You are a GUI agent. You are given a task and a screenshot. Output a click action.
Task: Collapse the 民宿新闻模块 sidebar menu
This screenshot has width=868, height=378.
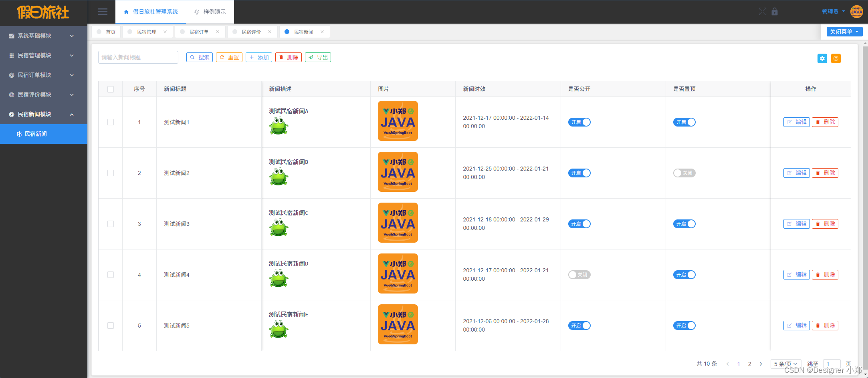(44, 114)
